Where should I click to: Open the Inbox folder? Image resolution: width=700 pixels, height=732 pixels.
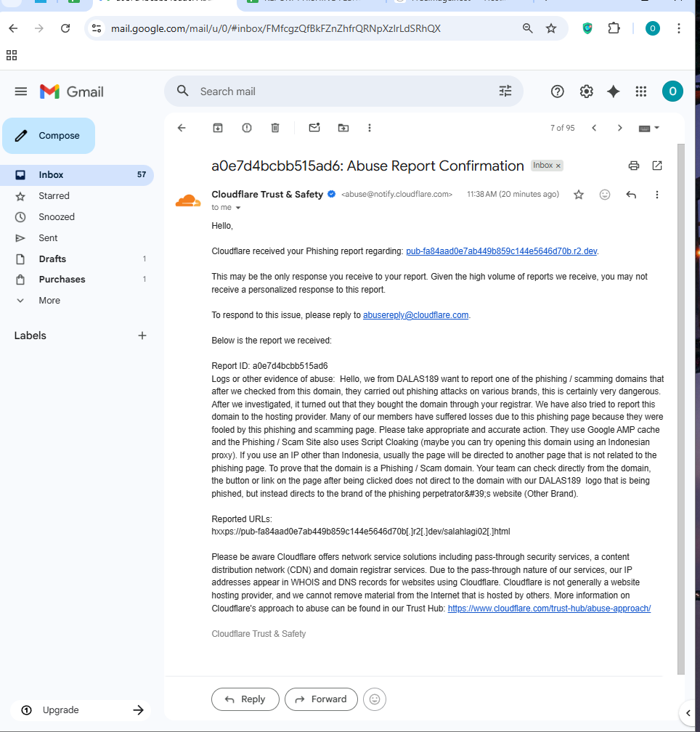tap(77, 175)
